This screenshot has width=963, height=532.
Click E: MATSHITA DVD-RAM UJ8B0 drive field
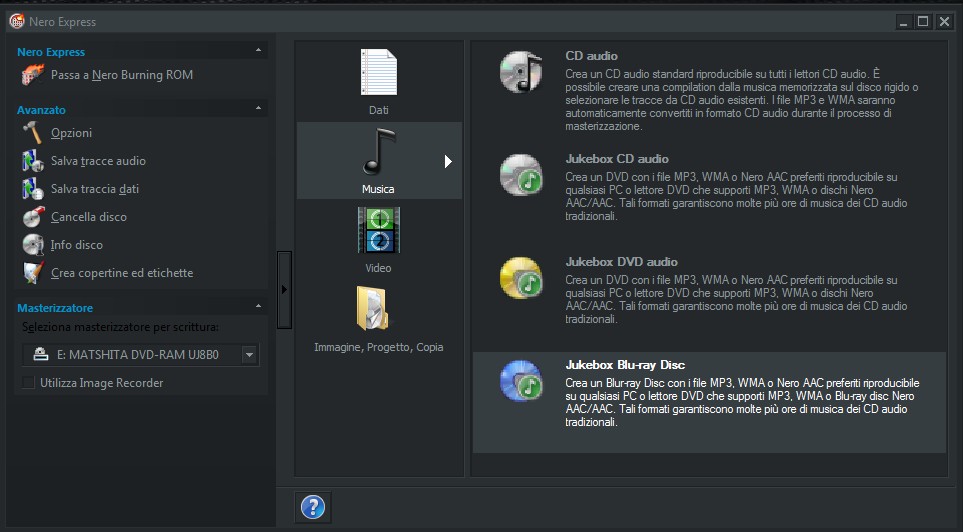pos(141,354)
